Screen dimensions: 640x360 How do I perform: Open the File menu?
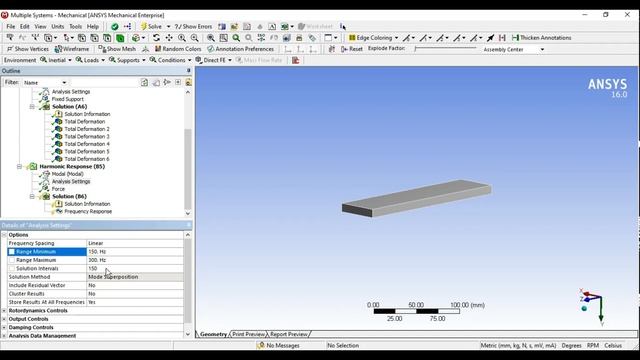pos(11,27)
